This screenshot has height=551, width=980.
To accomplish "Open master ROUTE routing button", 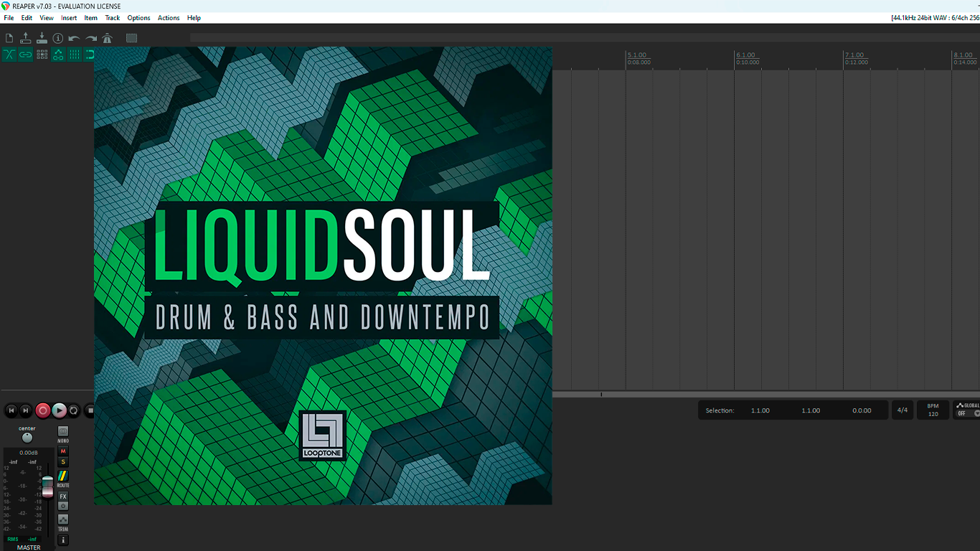I will tap(63, 476).
